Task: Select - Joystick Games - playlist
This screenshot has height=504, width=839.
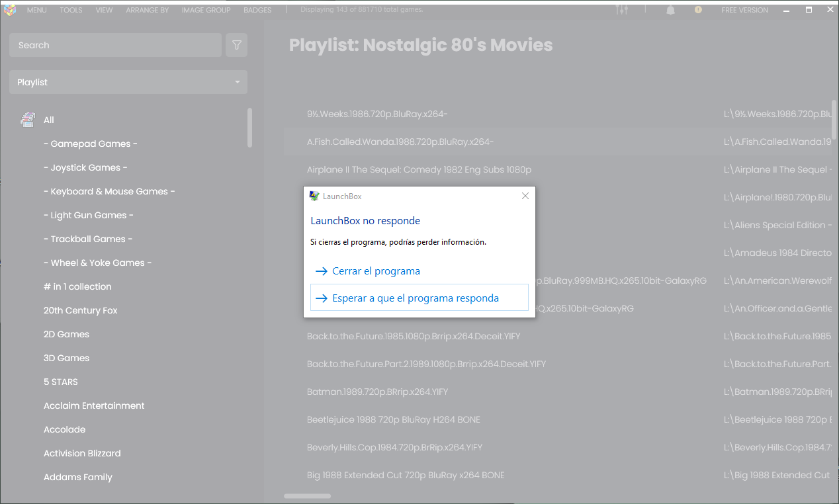Action: tap(85, 167)
